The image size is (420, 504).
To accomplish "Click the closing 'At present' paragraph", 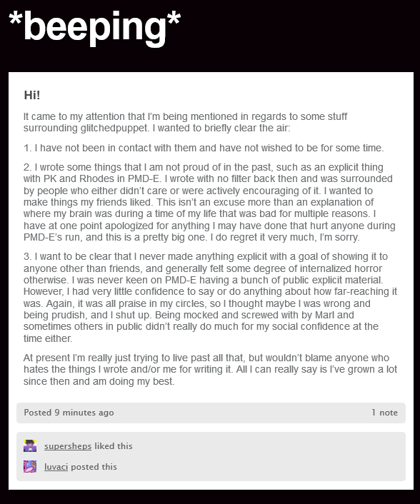I will click(x=210, y=369).
